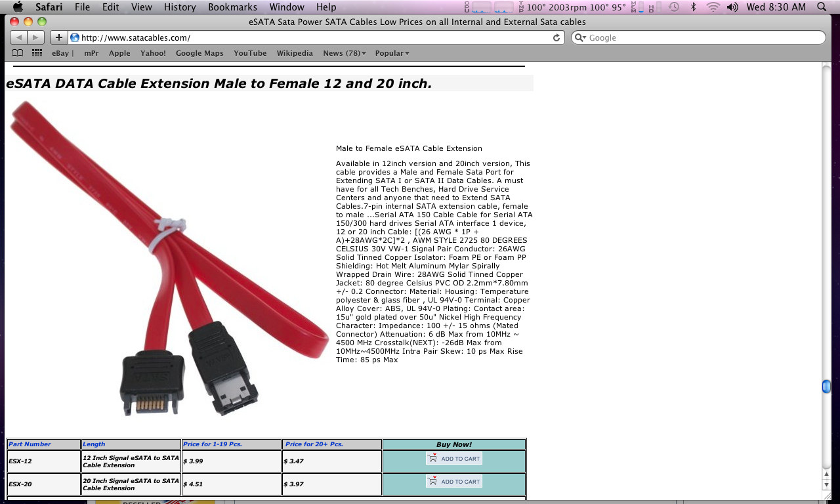
Task: Open the Wed 8:30 AM clock menu
Action: (x=776, y=7)
